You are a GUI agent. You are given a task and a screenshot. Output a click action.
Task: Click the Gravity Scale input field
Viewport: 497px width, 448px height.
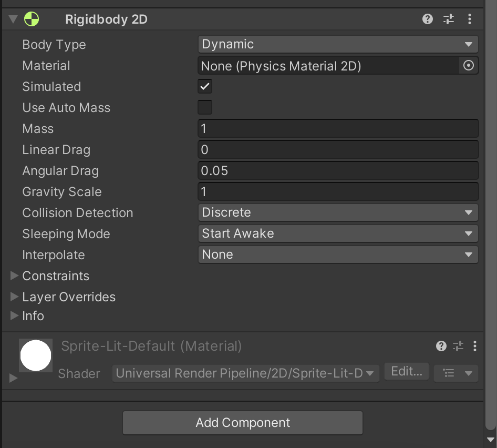338,192
